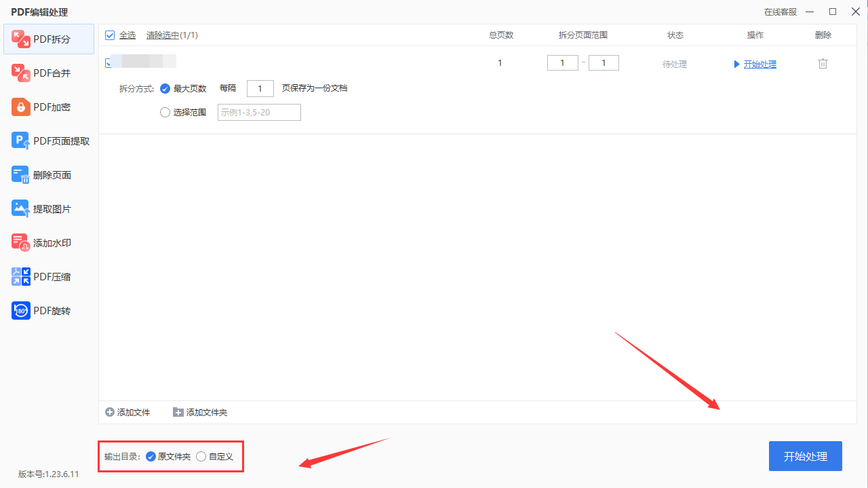Open the 提取图片 extract images icon
The width and height of the screenshot is (868, 488).
pos(21,208)
